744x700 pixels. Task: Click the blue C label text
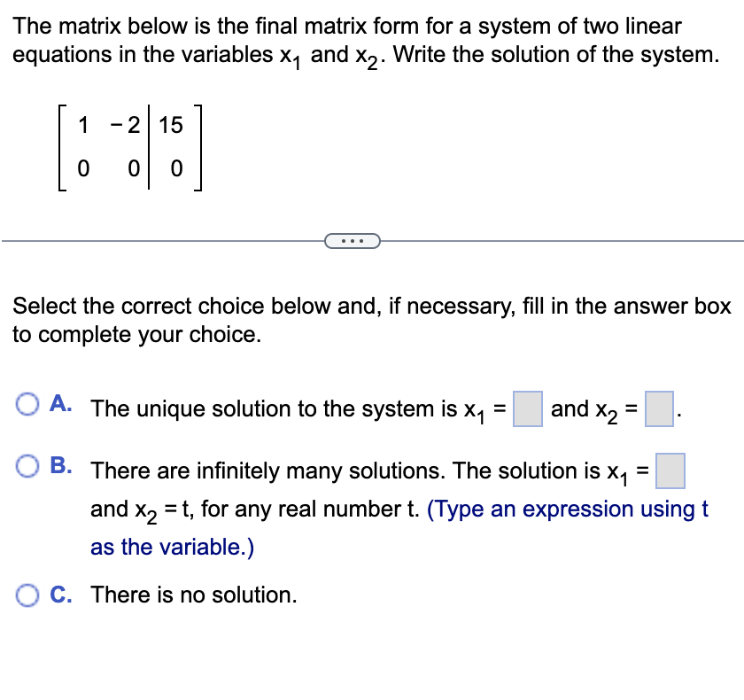click(x=58, y=595)
